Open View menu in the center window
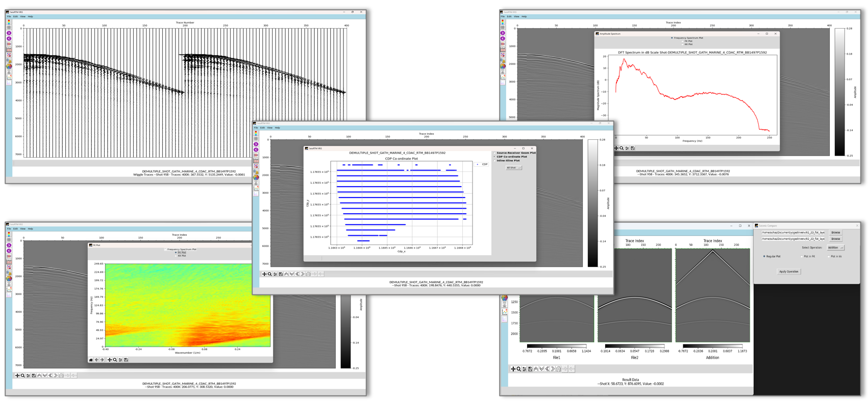Viewport: 868px width, 401px height. [269, 128]
